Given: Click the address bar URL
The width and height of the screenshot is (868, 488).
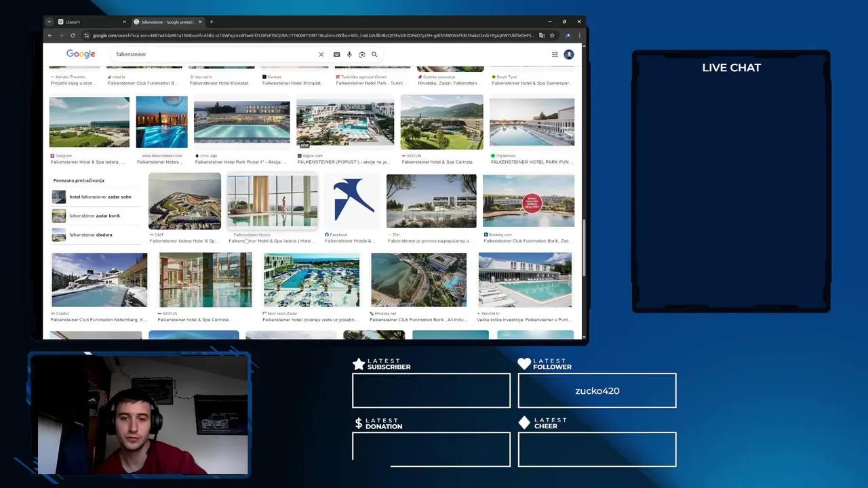Looking at the screenshot, I should [x=312, y=35].
